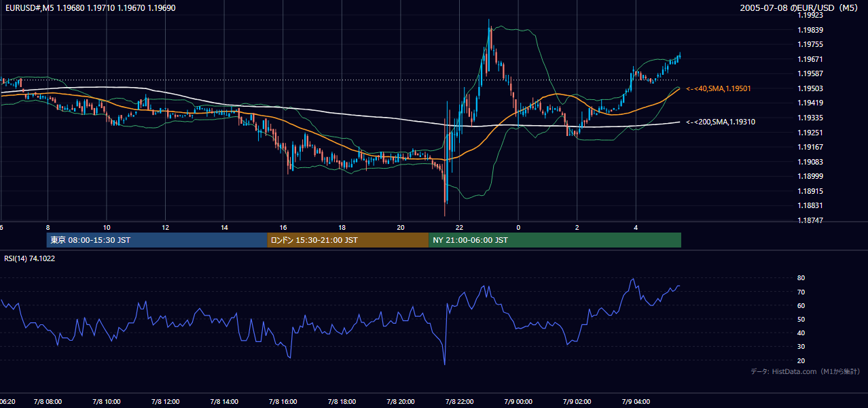Click price axis value 1.19419
This screenshot has height=408, width=868.
pos(810,103)
